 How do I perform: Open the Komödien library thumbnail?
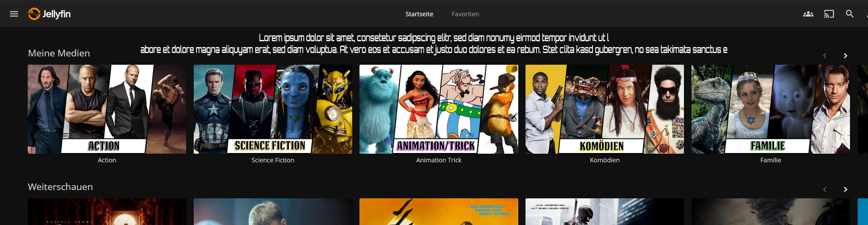[x=605, y=109]
